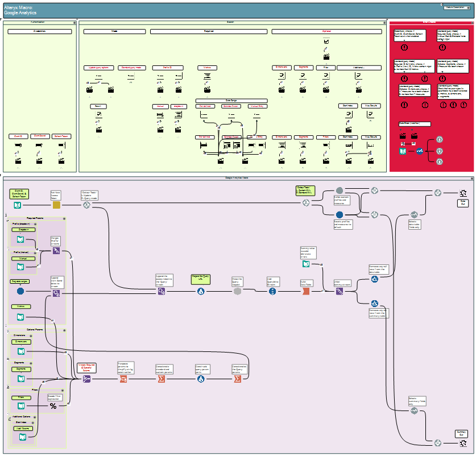Click the Text Input tool under the Addl Params label

[x=23, y=437]
